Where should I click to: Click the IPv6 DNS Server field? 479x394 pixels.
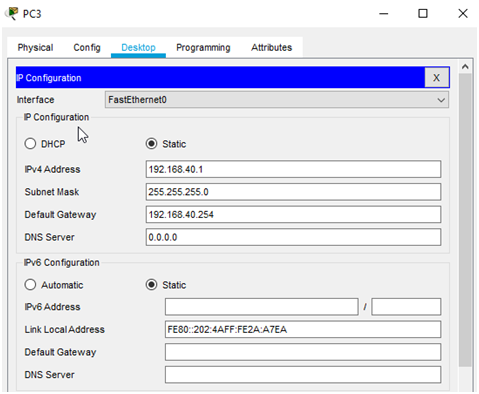tap(303, 375)
